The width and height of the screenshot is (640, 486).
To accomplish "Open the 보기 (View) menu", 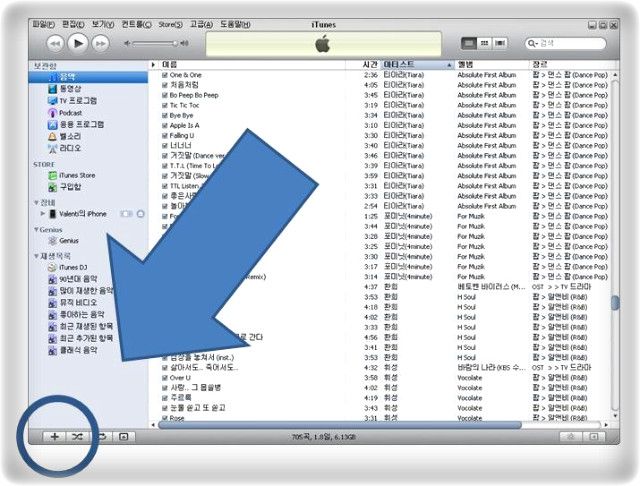I will [x=102, y=24].
